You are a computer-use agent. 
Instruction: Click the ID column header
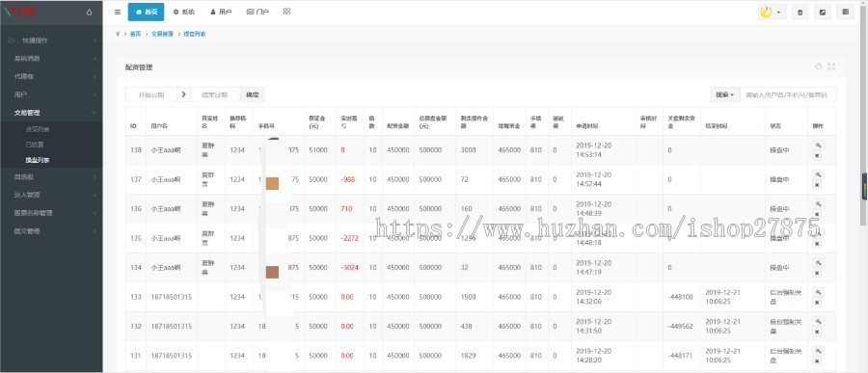pyautogui.click(x=133, y=126)
